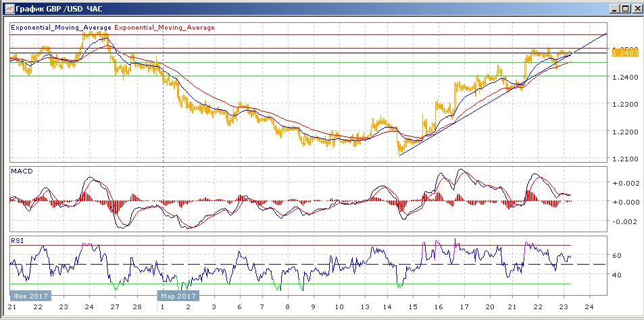Screen dimensions: 644x320
Task: Click date 15 on the time axis
Action: (417, 306)
